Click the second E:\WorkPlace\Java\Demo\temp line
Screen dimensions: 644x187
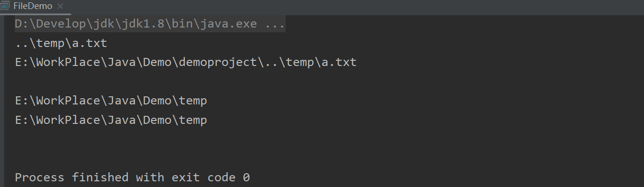click(x=111, y=120)
